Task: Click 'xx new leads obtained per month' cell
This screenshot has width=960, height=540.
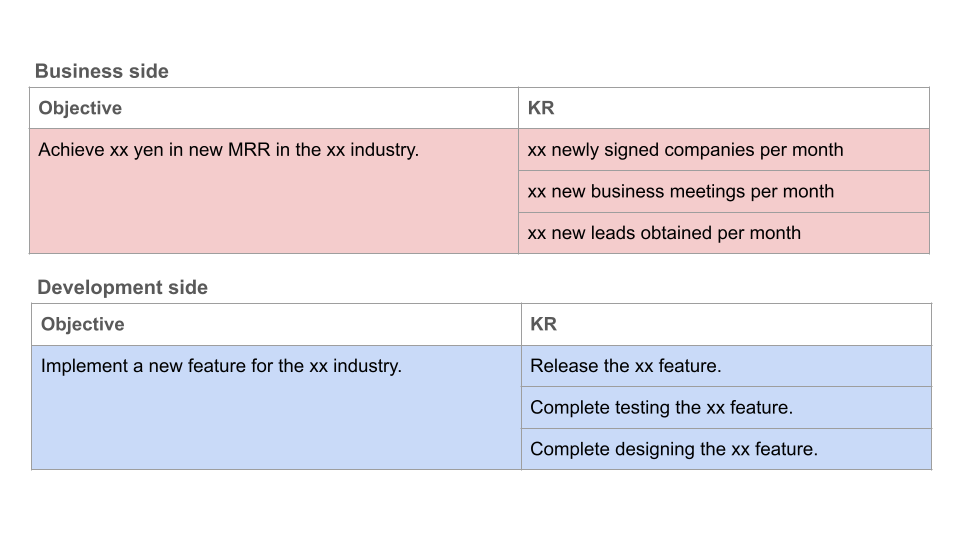Action: click(x=724, y=233)
